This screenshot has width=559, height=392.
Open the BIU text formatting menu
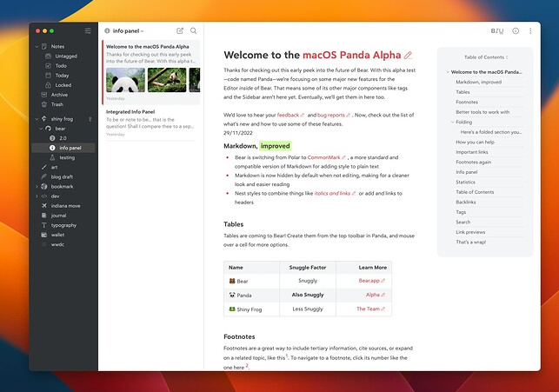pos(497,31)
